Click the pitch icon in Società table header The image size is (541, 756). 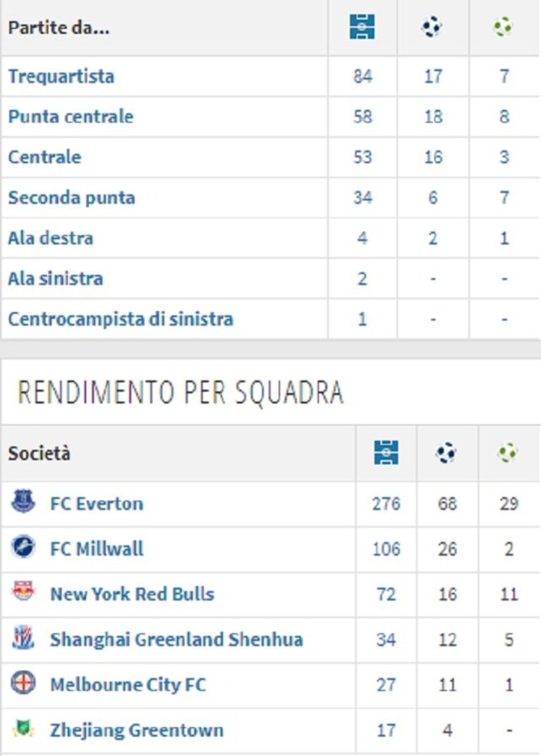tap(386, 452)
